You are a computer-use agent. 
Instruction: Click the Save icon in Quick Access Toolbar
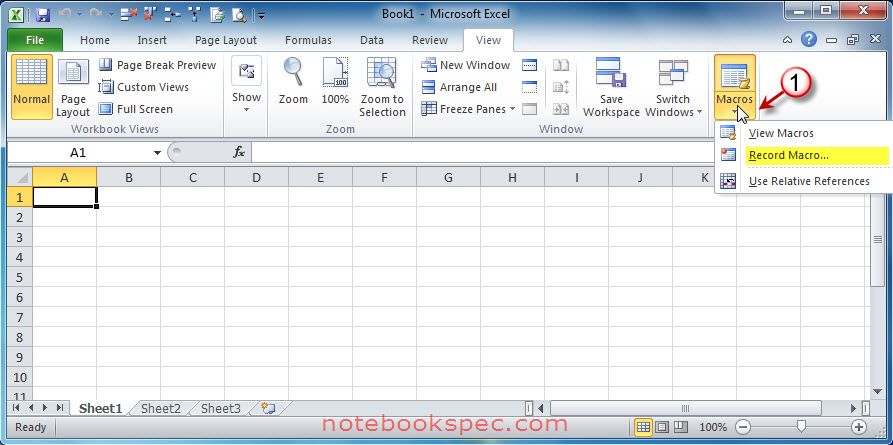tap(42, 14)
